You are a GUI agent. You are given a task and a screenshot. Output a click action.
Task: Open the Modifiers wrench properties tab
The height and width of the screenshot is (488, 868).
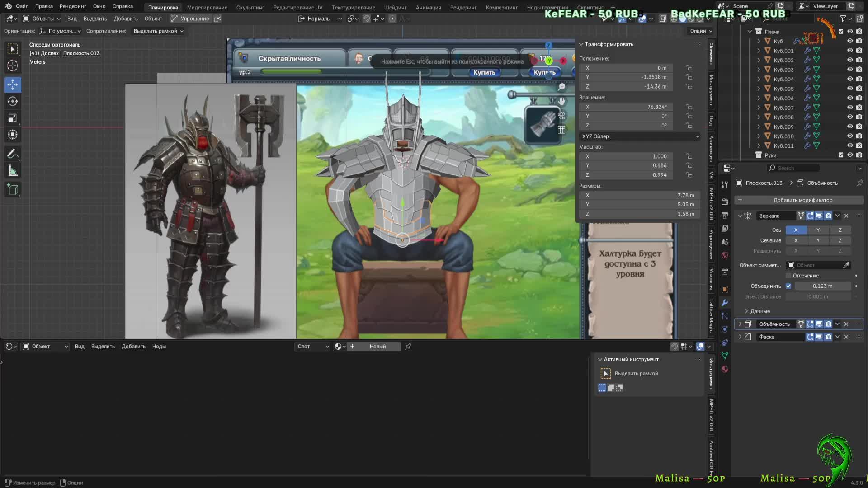[725, 303]
